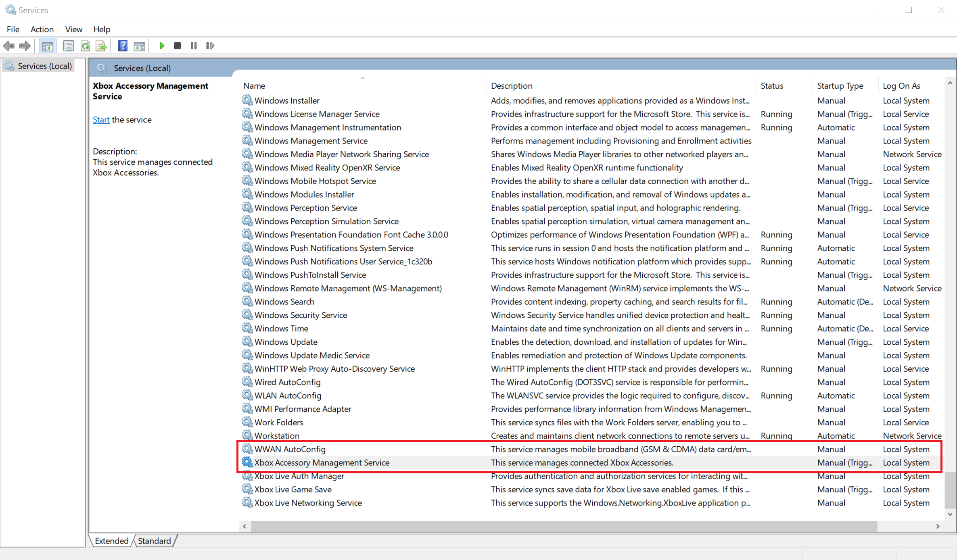
Task: Switch to the Extended tab
Action: tap(111, 541)
